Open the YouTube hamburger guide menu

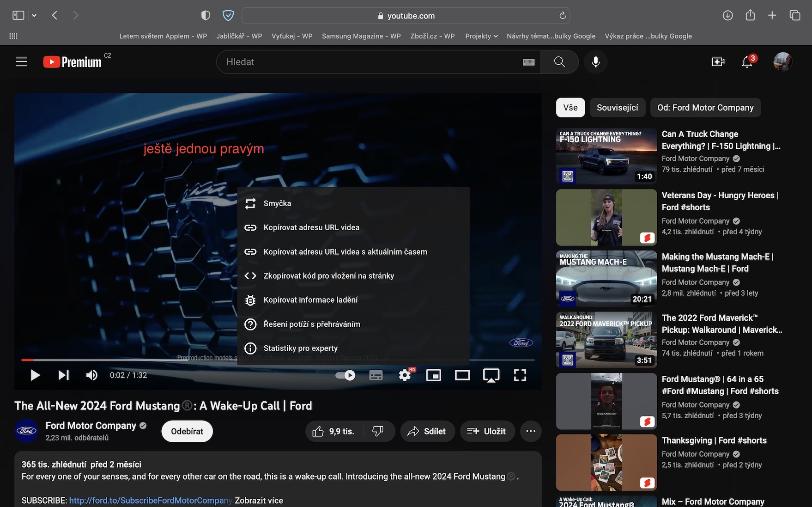click(x=22, y=62)
